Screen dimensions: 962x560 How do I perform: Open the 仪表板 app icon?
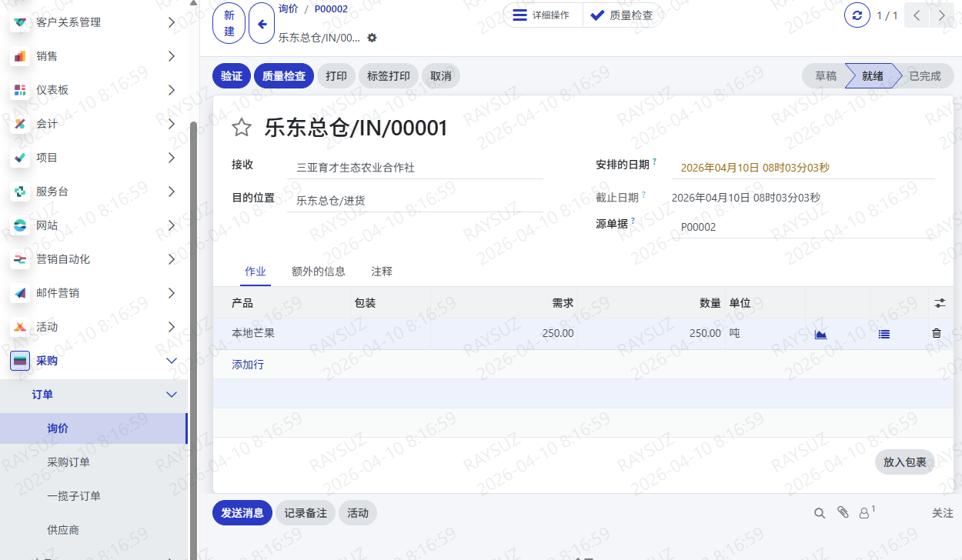[20, 90]
